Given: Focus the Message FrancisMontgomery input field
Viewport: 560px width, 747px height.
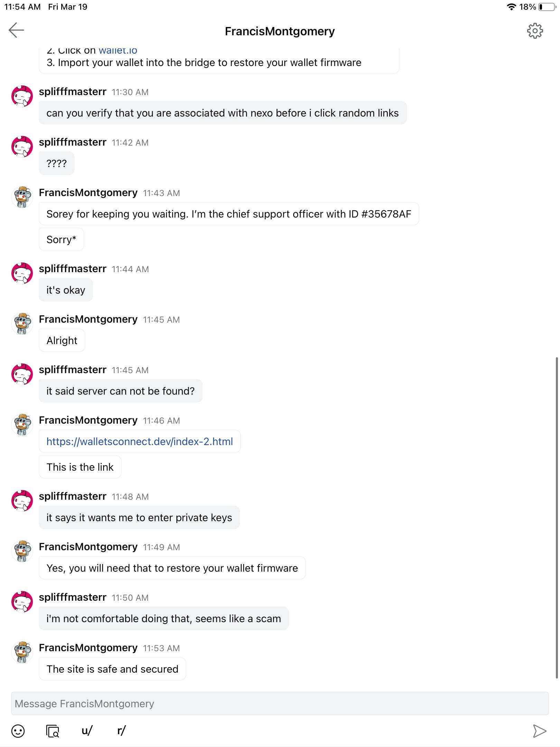Looking at the screenshot, I should click(x=280, y=704).
